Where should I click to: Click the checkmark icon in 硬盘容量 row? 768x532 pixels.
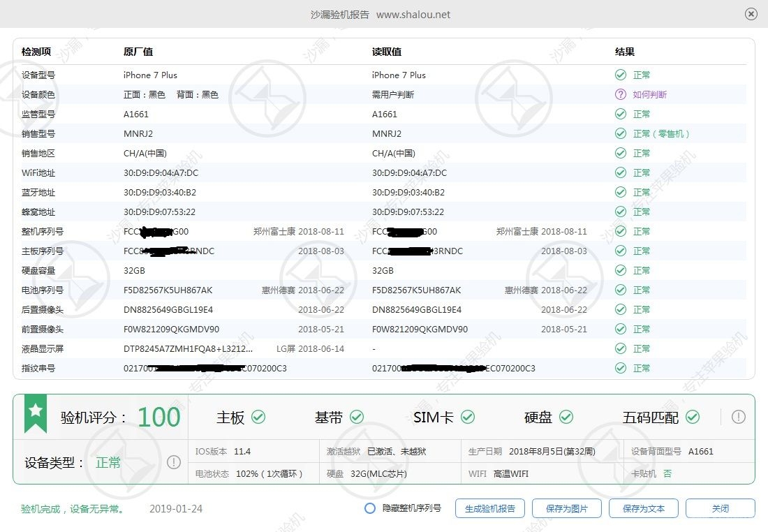coord(621,270)
